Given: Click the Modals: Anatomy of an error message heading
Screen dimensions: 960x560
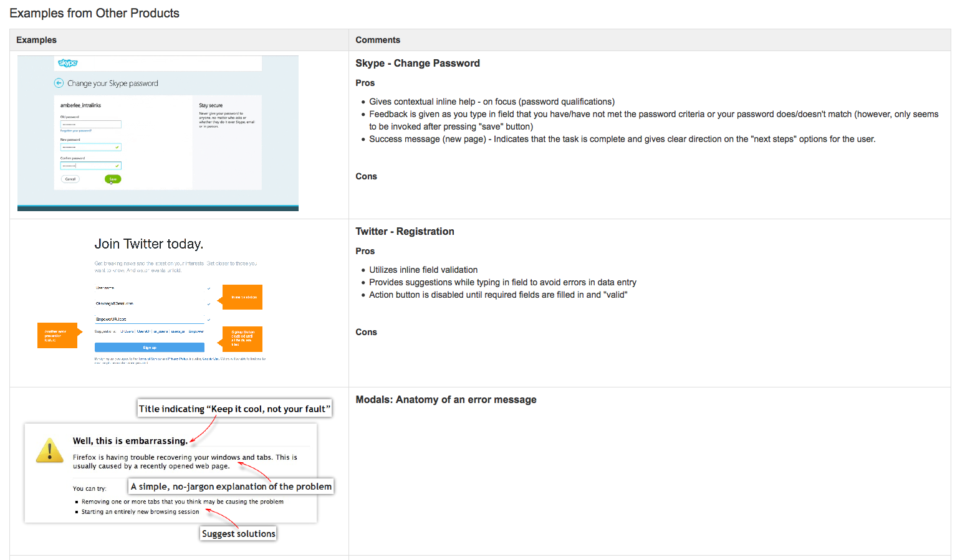Looking at the screenshot, I should coord(446,399).
